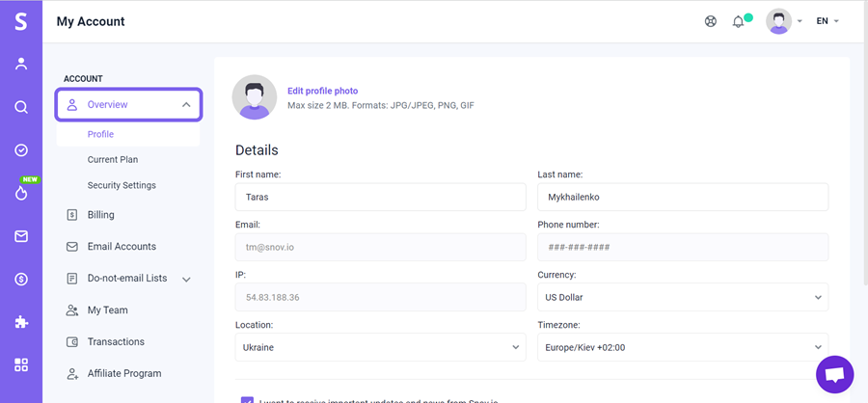The height and width of the screenshot is (403, 868).
Task: Click the My Team people icon
Action: [x=72, y=310]
